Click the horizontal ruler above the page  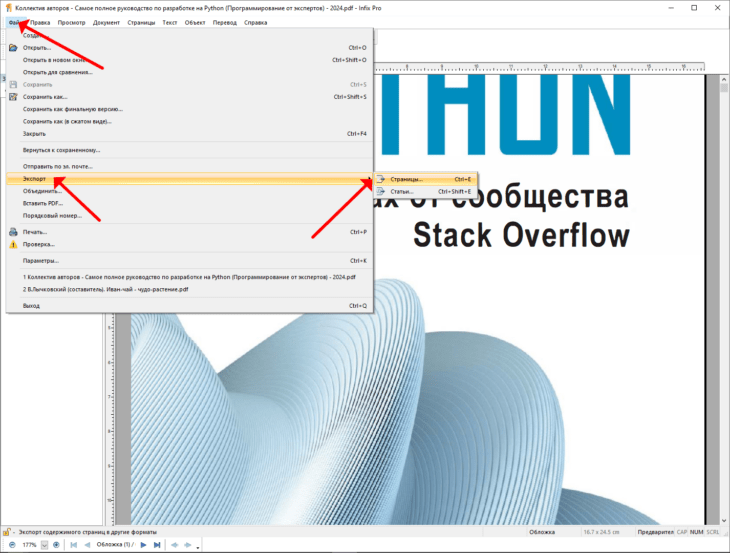point(539,67)
